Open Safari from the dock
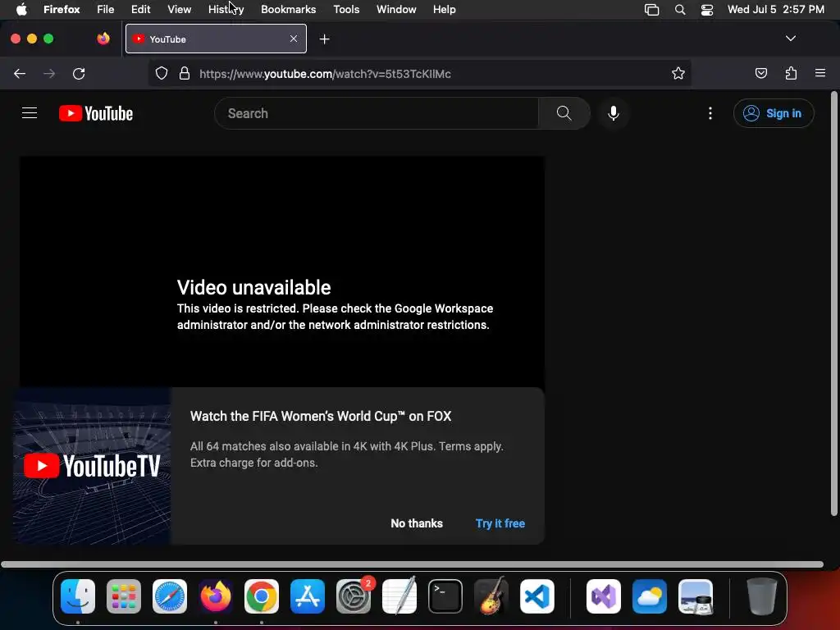The height and width of the screenshot is (630, 840). click(x=170, y=596)
